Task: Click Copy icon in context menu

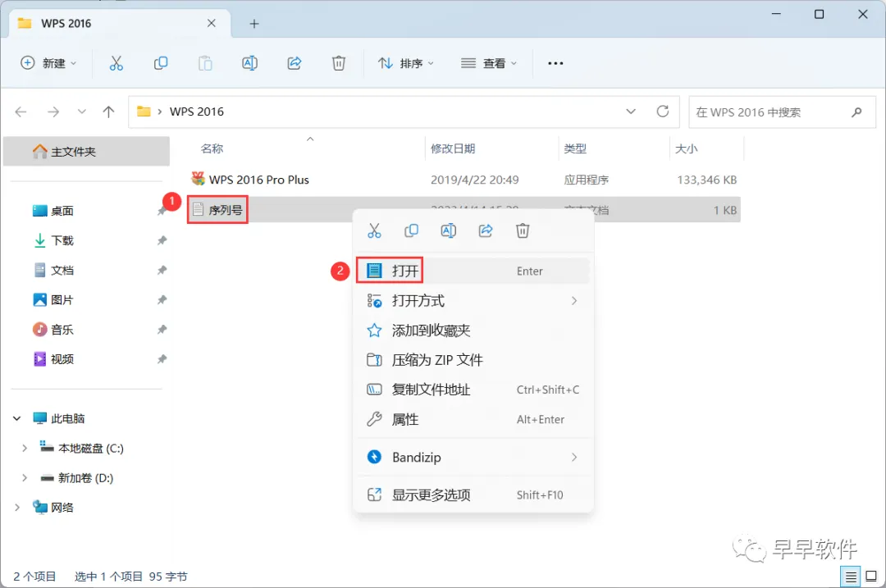Action: point(411,230)
